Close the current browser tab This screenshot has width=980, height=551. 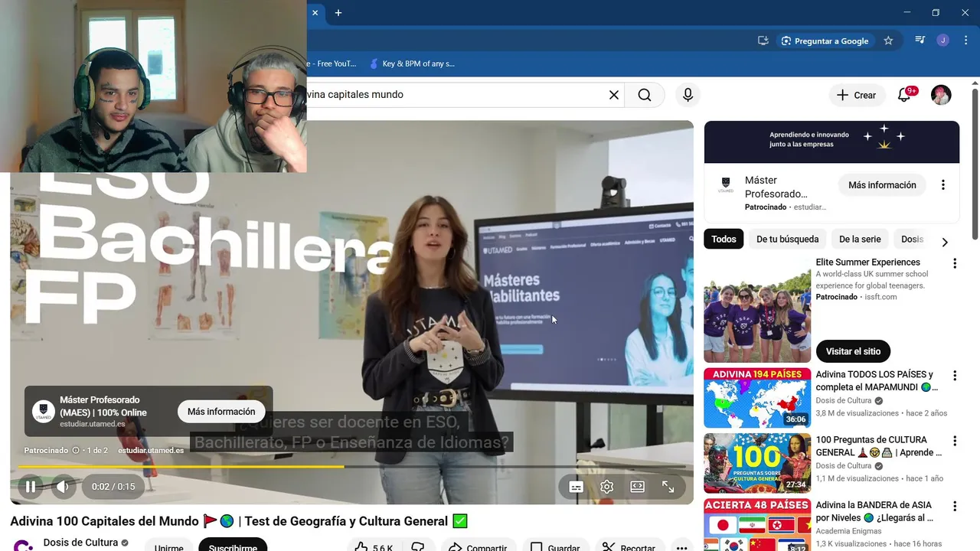pyautogui.click(x=315, y=13)
